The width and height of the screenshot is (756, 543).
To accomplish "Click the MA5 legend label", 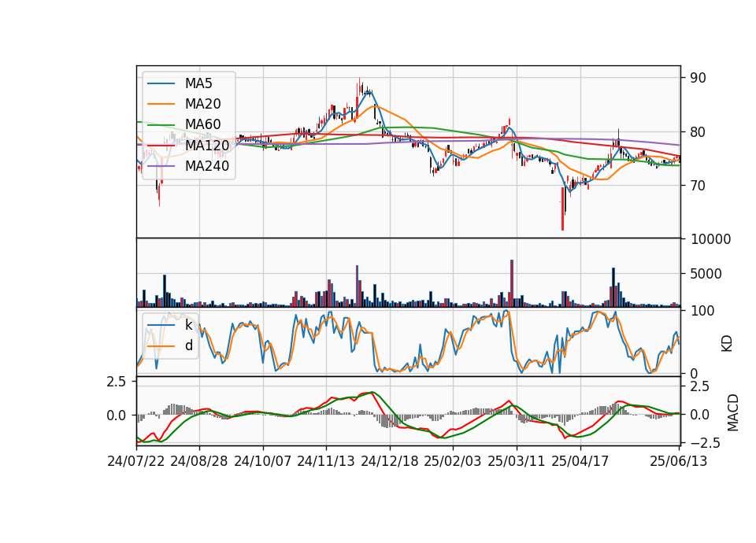I will click(198, 83).
